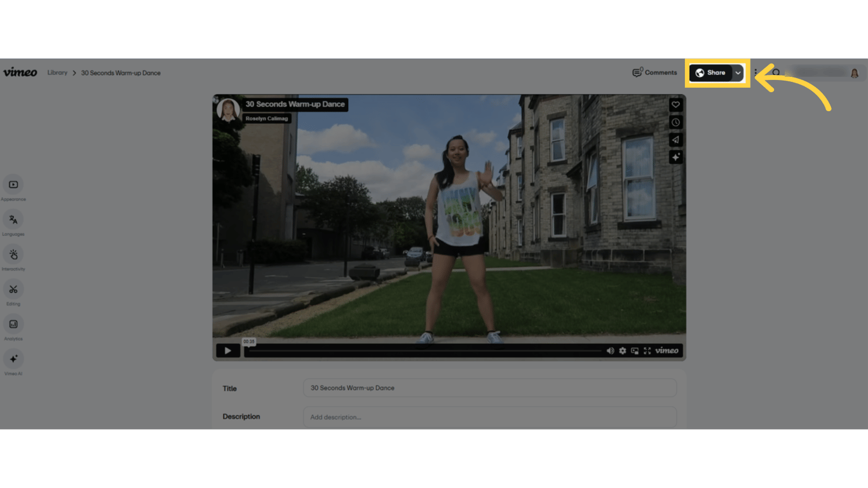Image resolution: width=868 pixels, height=488 pixels.
Task: Enable picture-in-picture mode
Action: [635, 351]
